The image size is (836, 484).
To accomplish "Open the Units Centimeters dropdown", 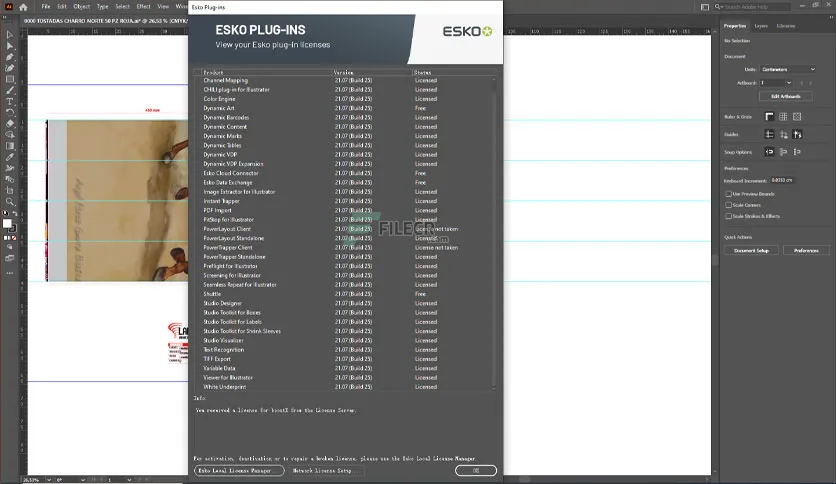I will [788, 69].
